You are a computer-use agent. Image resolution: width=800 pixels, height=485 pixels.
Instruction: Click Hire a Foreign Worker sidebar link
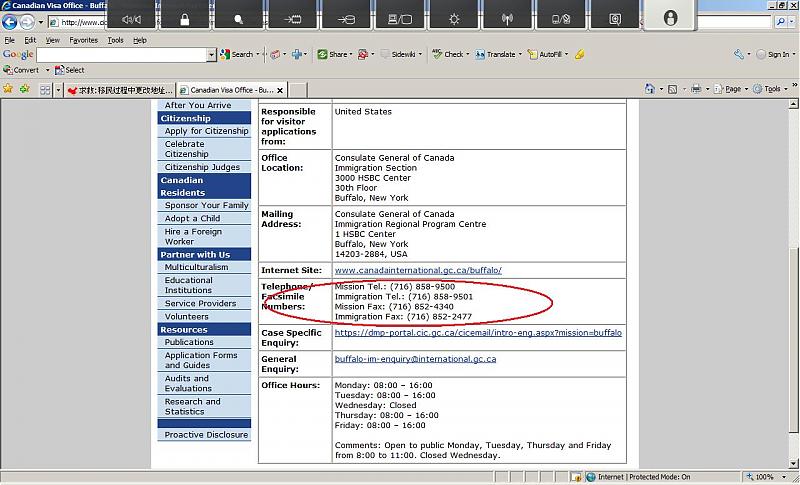pos(193,236)
